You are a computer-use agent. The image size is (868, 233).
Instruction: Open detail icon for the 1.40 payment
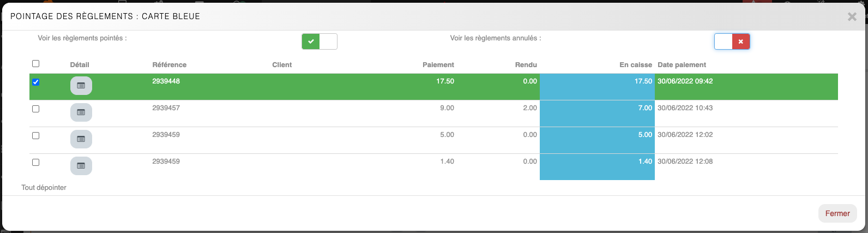[81, 166]
